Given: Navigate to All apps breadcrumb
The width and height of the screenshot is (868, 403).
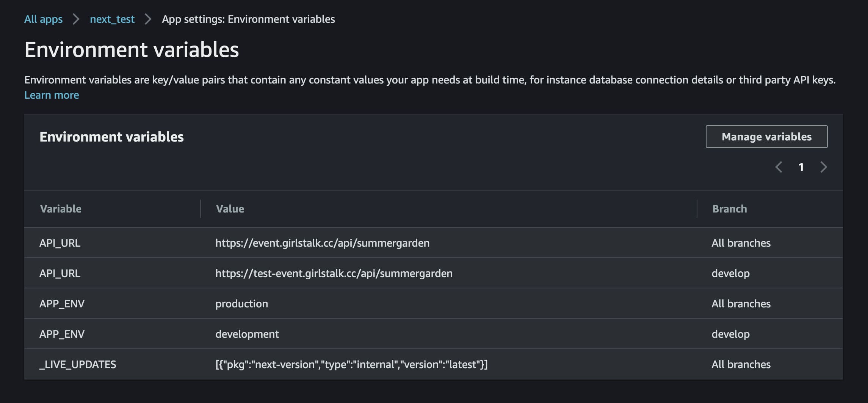Looking at the screenshot, I should tap(43, 19).
